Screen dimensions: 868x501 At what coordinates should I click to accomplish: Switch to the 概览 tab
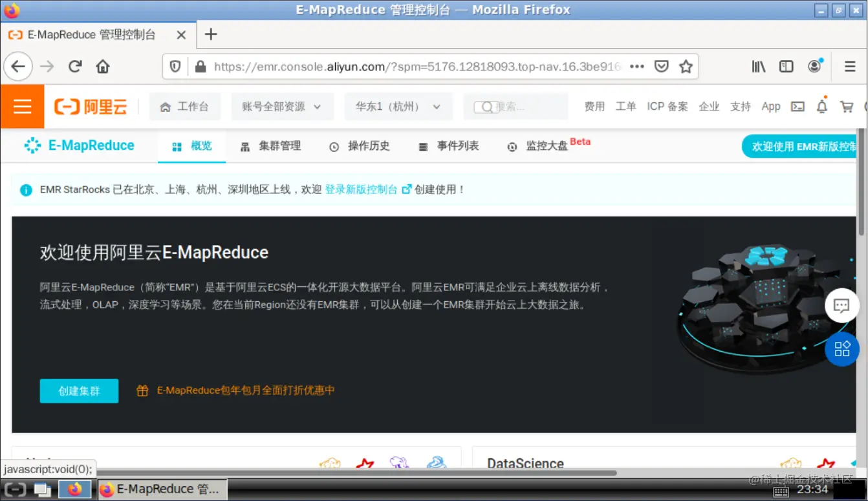click(x=192, y=146)
